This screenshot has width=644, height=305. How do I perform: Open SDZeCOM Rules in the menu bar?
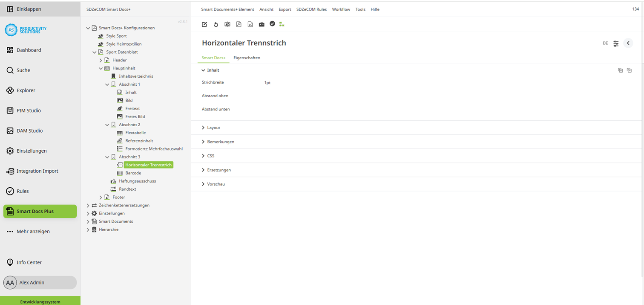tap(311, 9)
